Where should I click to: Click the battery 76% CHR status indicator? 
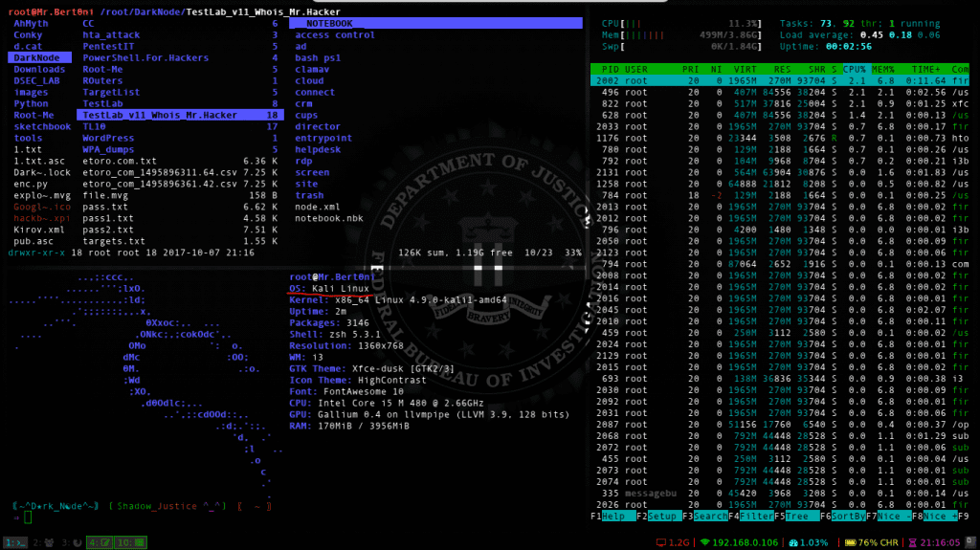pos(867,542)
